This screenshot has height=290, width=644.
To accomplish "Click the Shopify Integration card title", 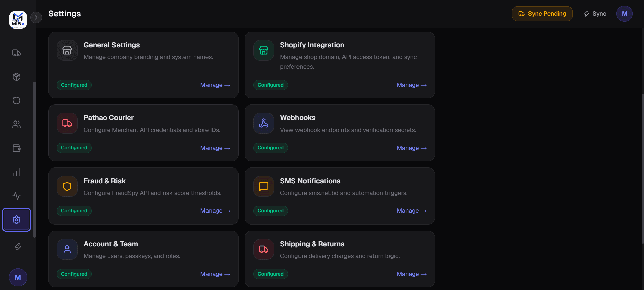I will pos(312,45).
